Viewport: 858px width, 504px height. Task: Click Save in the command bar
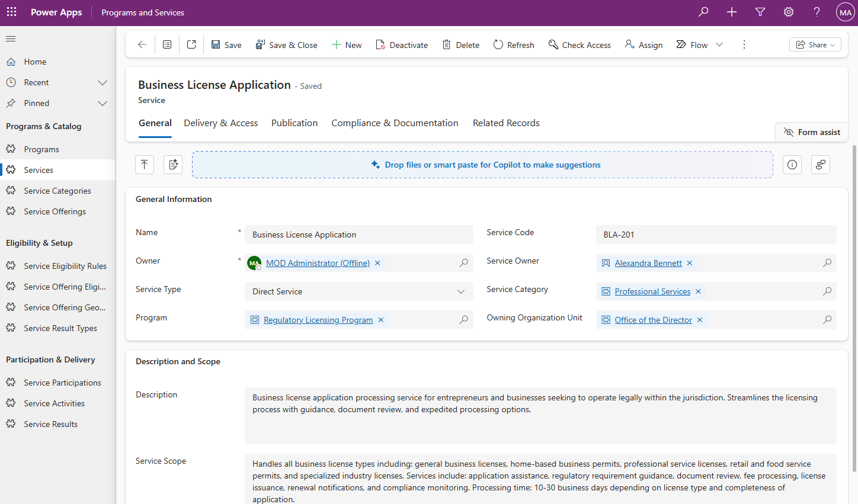226,45
